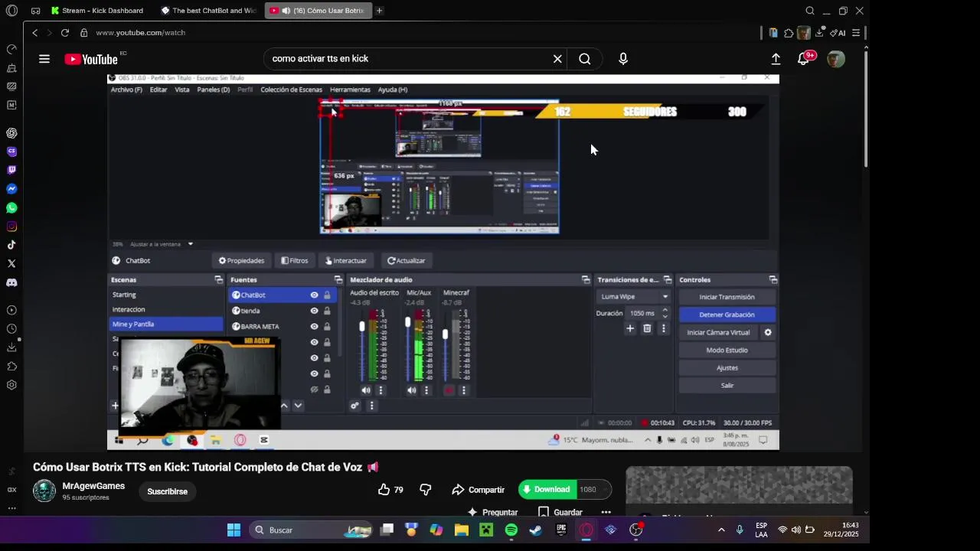Screen dimensions: 980x551
Task: Click the green Download button
Action: (x=547, y=490)
